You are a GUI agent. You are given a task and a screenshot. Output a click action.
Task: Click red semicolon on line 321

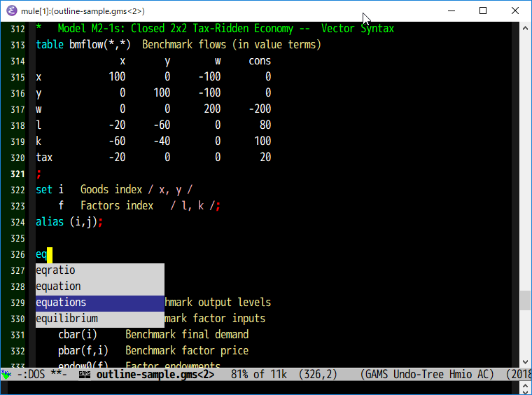[38, 174]
